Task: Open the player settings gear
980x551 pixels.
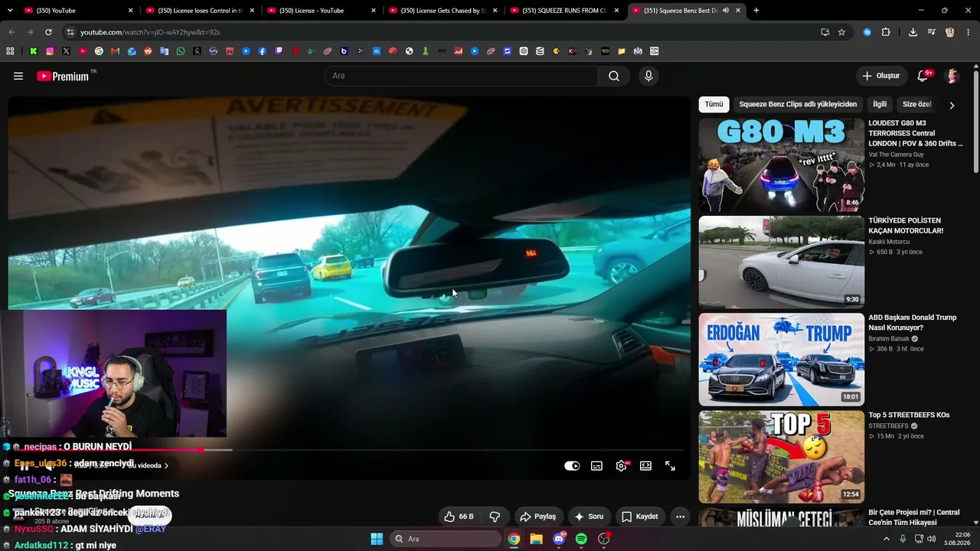Action: pos(621,465)
